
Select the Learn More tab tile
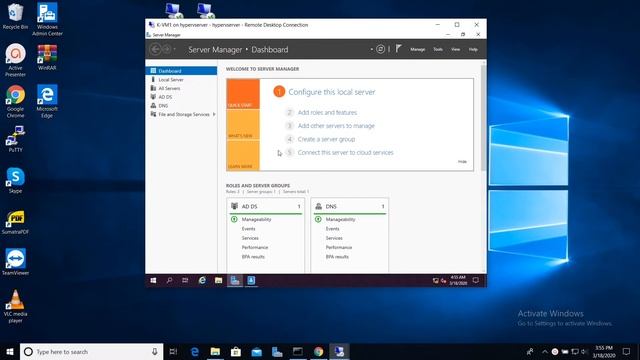click(243, 156)
